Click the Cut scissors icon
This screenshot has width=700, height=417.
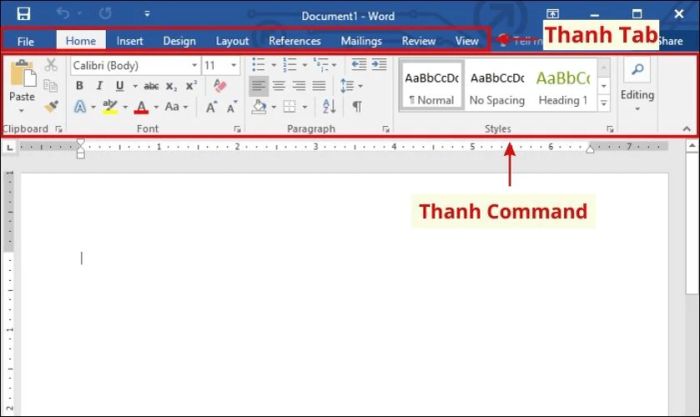tap(51, 65)
